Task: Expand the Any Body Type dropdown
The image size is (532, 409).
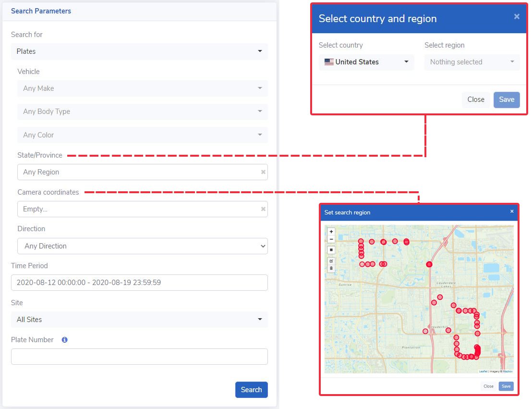Action: 142,112
